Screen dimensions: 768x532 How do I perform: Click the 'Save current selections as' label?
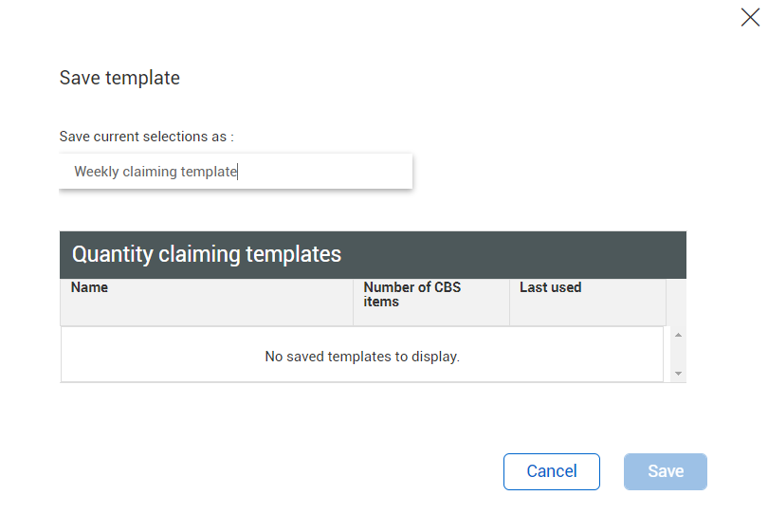(x=146, y=137)
